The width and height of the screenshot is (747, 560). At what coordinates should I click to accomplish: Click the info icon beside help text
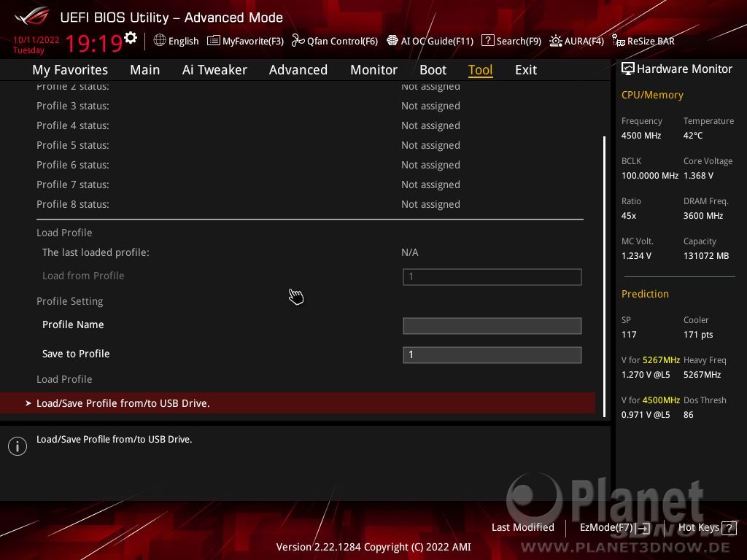18,446
